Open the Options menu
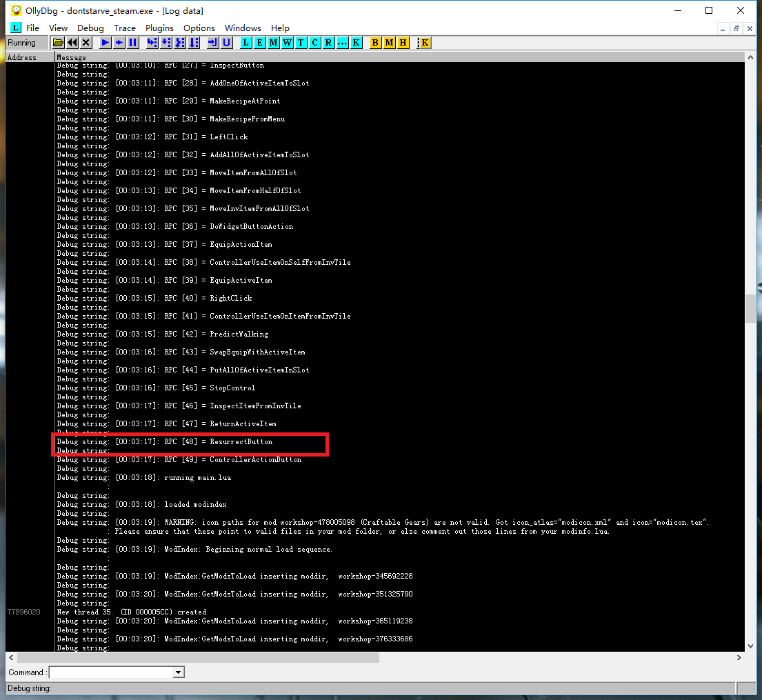The width and height of the screenshot is (762, 700). (x=199, y=28)
